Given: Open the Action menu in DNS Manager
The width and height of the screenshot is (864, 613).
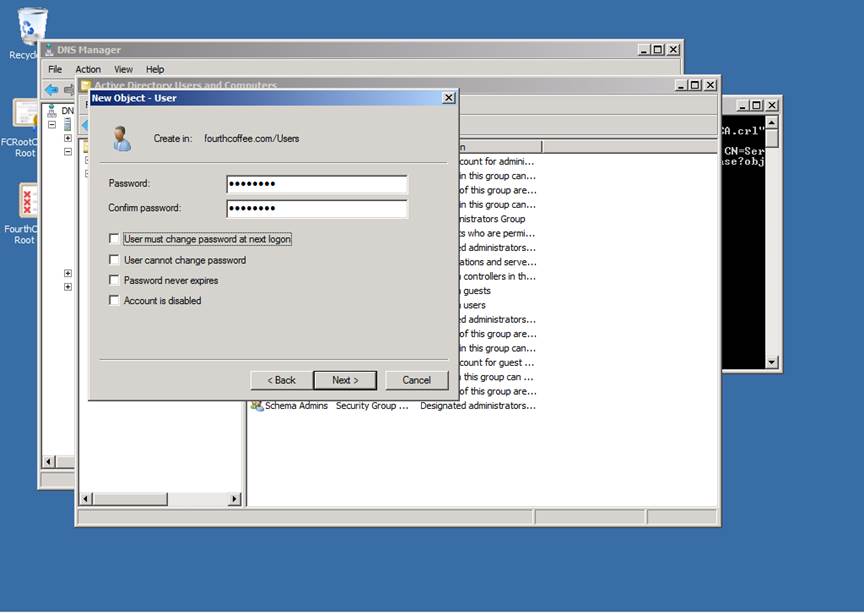Looking at the screenshot, I should tap(88, 69).
